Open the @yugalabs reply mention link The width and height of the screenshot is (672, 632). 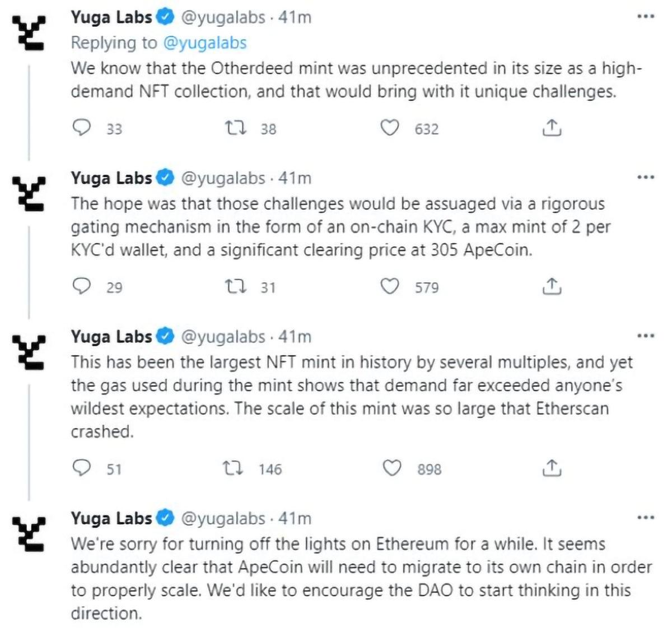tap(204, 43)
